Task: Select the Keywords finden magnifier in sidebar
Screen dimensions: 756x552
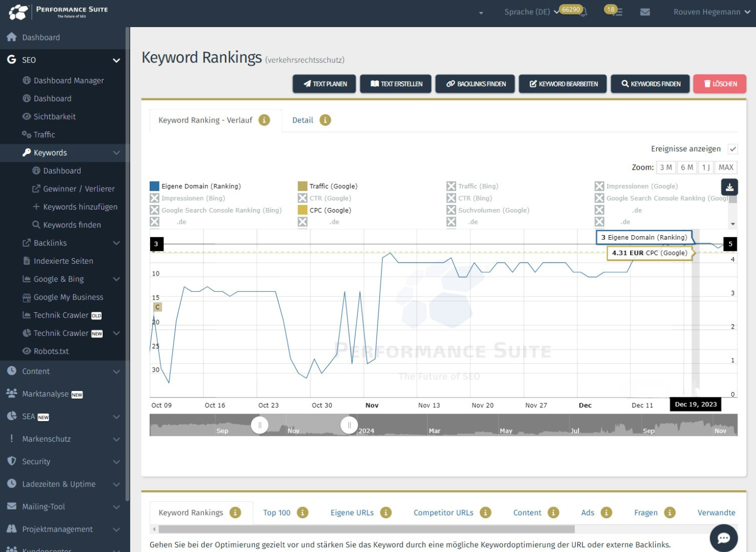Action: tap(35, 224)
